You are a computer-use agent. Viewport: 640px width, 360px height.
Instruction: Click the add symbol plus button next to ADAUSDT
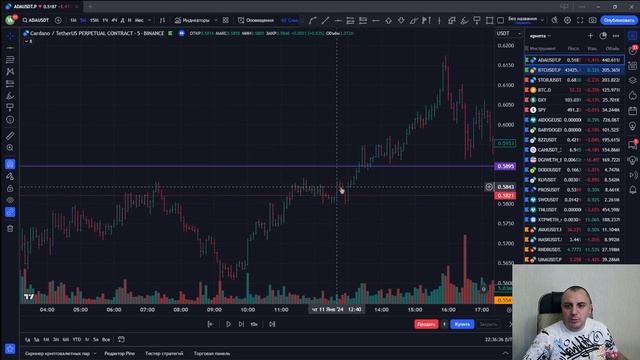coord(58,20)
